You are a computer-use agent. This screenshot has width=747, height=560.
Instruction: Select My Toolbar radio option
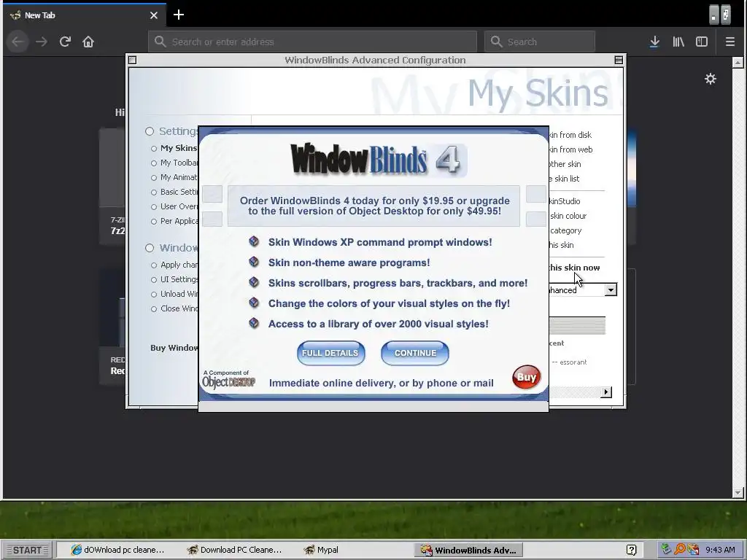click(154, 163)
